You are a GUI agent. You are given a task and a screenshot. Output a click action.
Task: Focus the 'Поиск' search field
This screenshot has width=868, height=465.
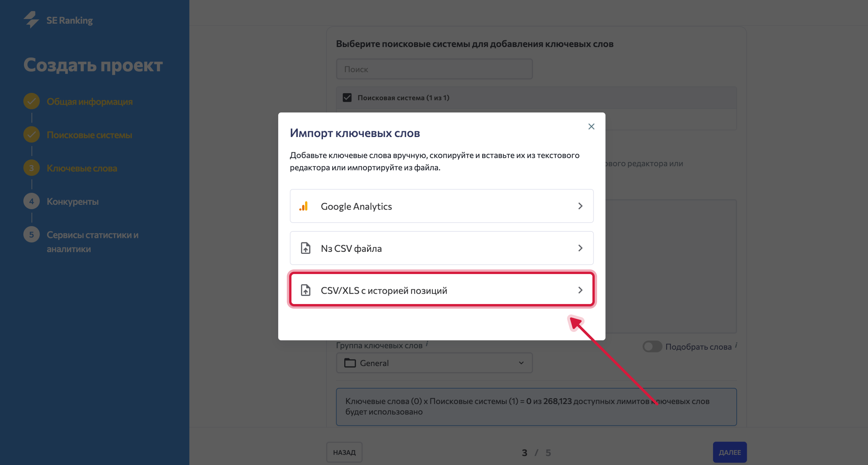(x=434, y=69)
